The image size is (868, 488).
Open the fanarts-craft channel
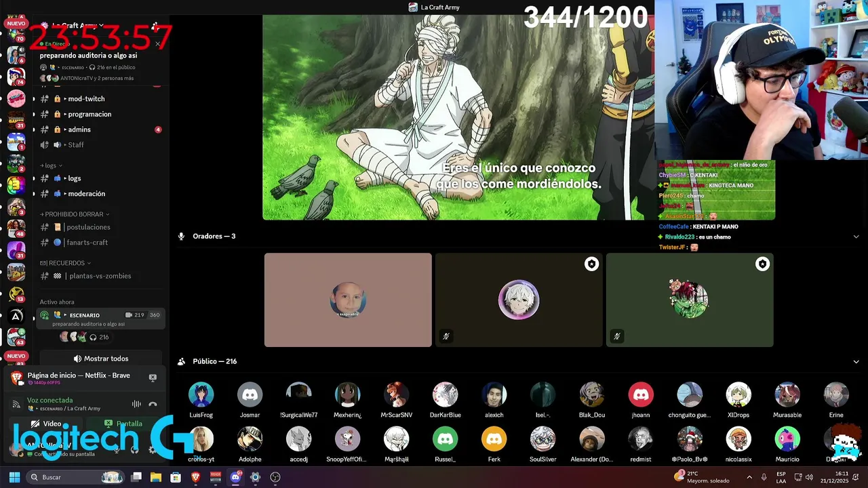(x=100, y=243)
